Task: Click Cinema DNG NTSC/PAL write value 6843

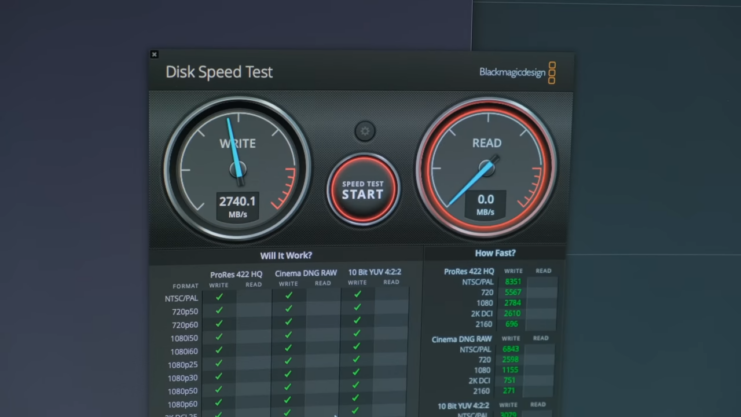Action: click(x=510, y=349)
